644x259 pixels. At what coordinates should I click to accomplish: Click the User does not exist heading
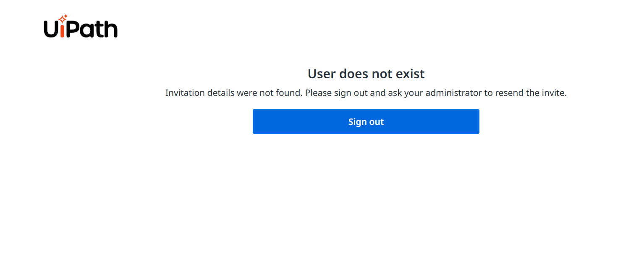(x=366, y=74)
